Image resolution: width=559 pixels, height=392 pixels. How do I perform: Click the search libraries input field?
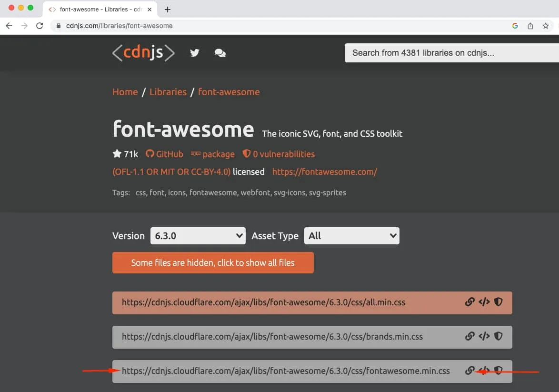pyautogui.click(x=450, y=53)
